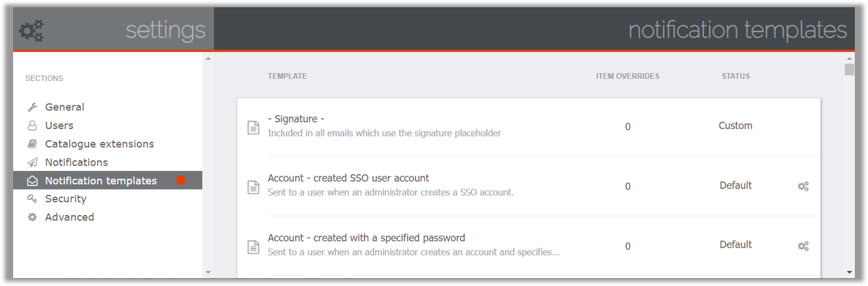The width and height of the screenshot is (868, 286).
Task: Click the Notifications paper plane icon
Action: coord(32,162)
